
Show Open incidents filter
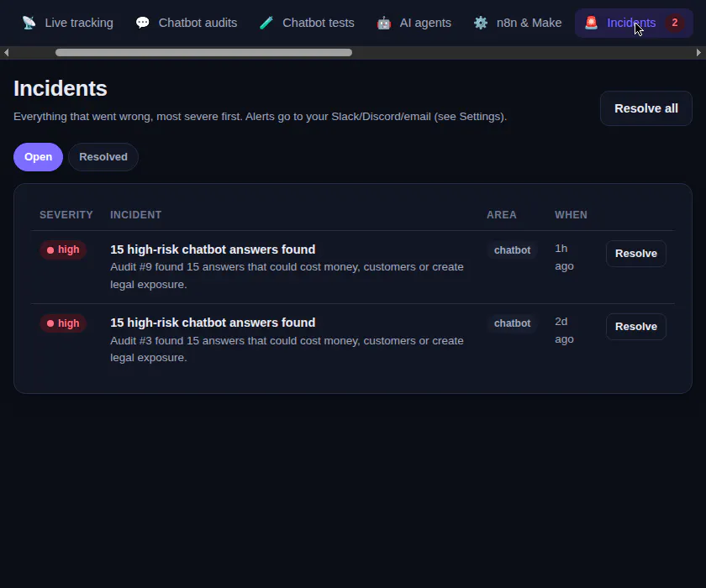click(39, 157)
